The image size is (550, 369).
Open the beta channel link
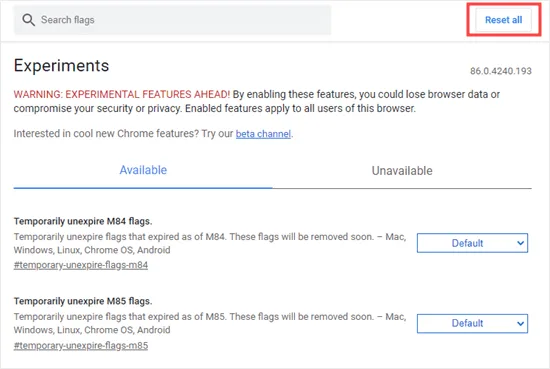pyautogui.click(x=263, y=134)
